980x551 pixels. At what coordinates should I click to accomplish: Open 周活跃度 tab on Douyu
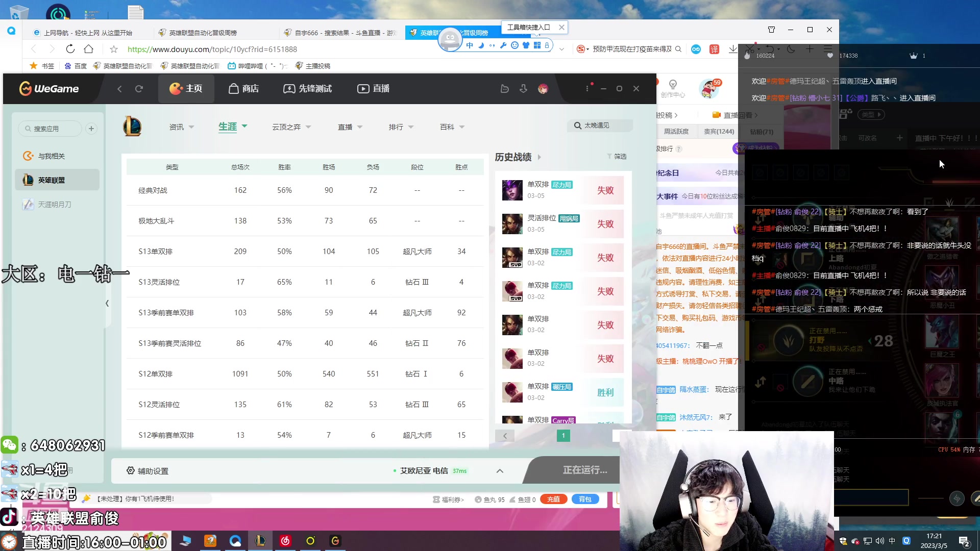coord(676,132)
